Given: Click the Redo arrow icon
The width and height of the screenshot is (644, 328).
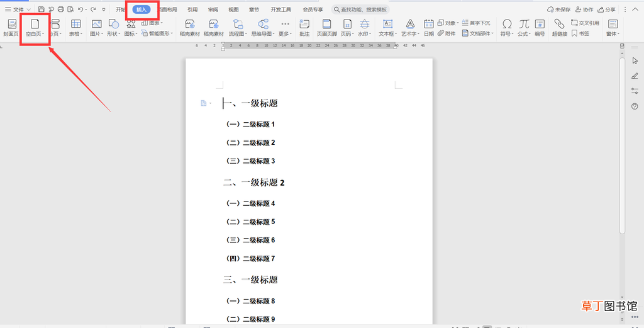Looking at the screenshot, I should point(93,9).
